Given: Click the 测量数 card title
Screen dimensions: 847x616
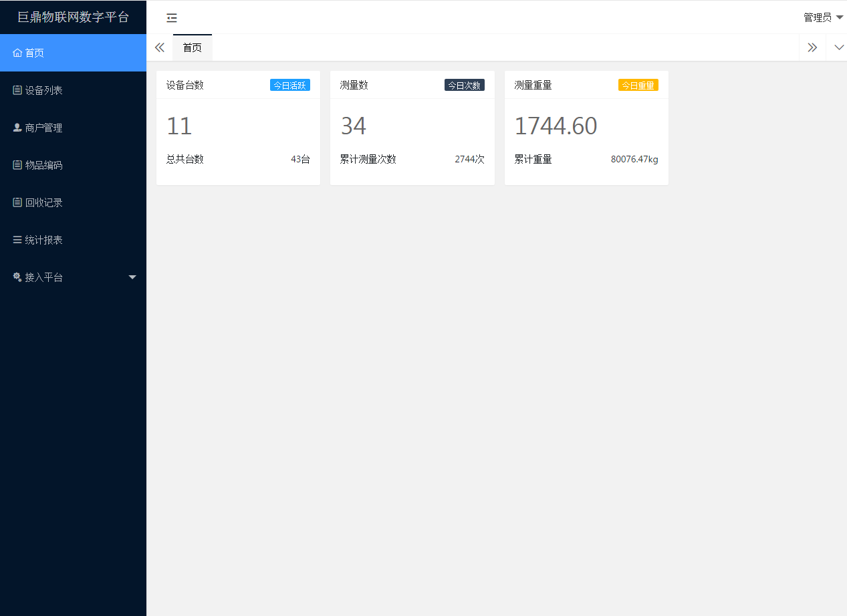Looking at the screenshot, I should point(354,85).
